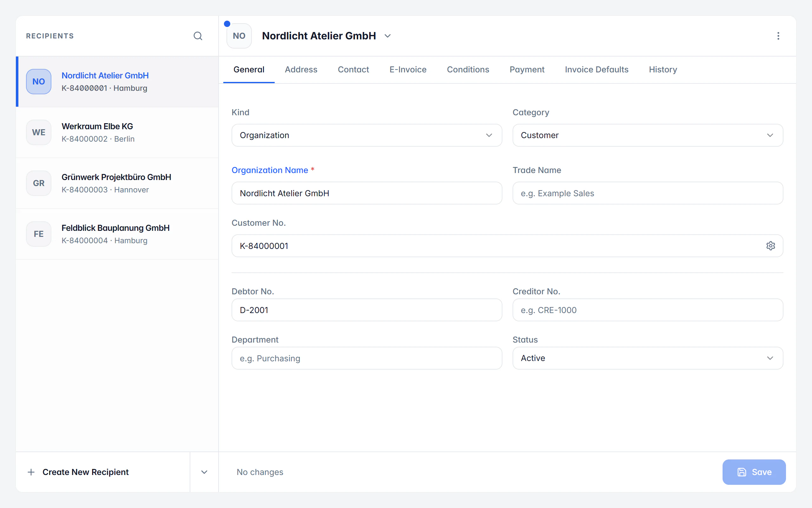Click the Creditor No. field
The width and height of the screenshot is (812, 508).
tap(648, 310)
